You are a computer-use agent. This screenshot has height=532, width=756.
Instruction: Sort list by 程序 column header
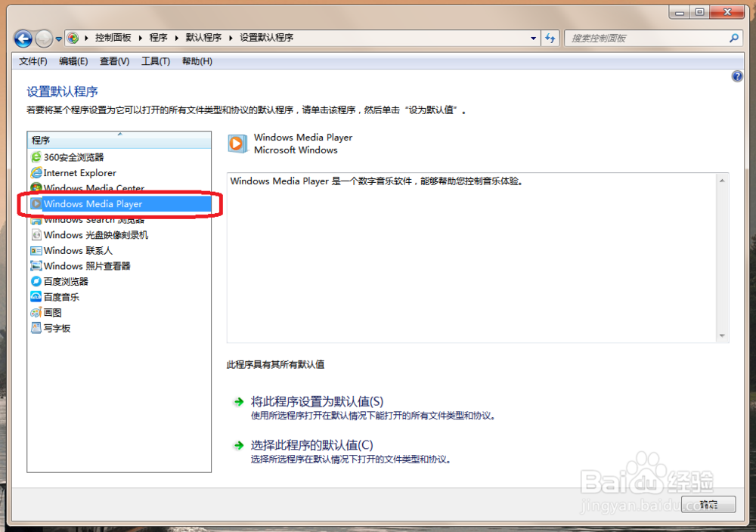click(119, 140)
